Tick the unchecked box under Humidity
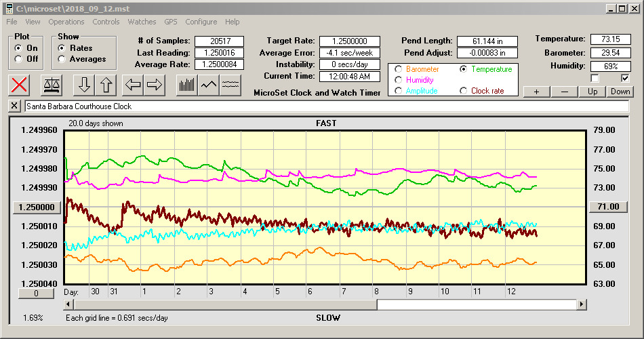644x339 pixels. tap(595, 78)
